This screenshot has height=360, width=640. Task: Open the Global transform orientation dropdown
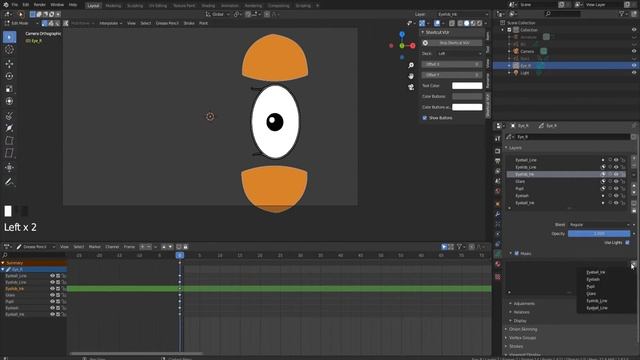218,14
